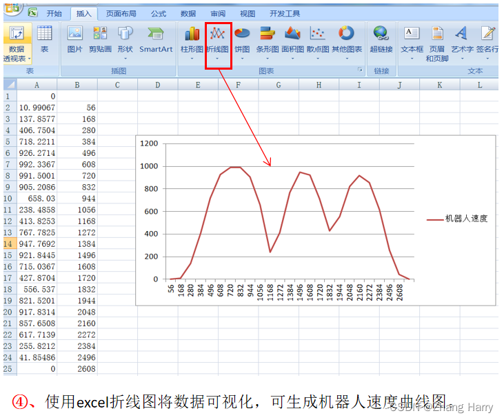Select column B header
This screenshot has width=504, height=420.
(77, 85)
